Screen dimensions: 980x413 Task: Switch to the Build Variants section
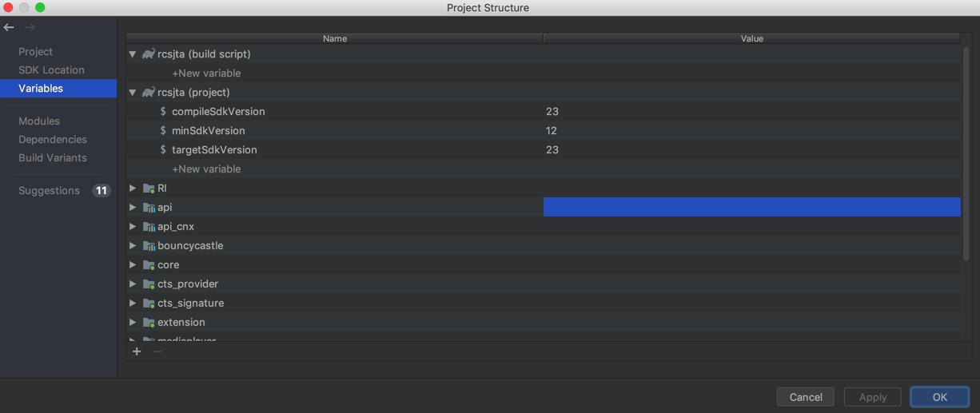click(53, 157)
